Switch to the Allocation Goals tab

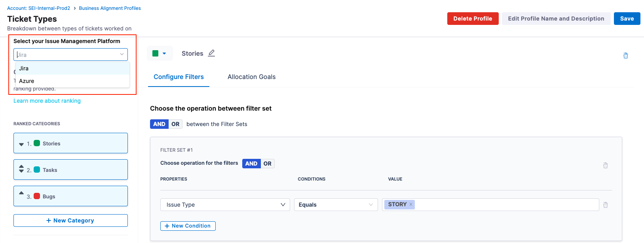251,77
